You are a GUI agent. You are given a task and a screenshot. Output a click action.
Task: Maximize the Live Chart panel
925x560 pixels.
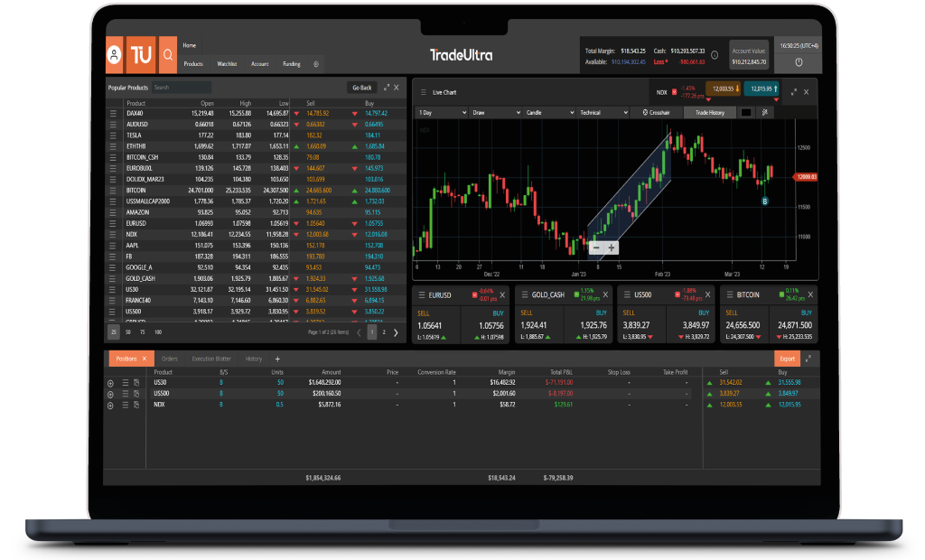pos(793,92)
